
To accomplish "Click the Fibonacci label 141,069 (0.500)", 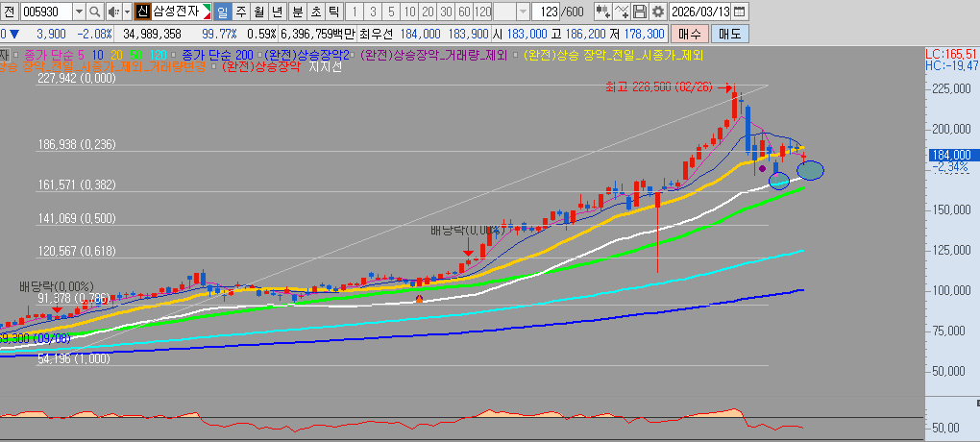I will click(77, 218).
